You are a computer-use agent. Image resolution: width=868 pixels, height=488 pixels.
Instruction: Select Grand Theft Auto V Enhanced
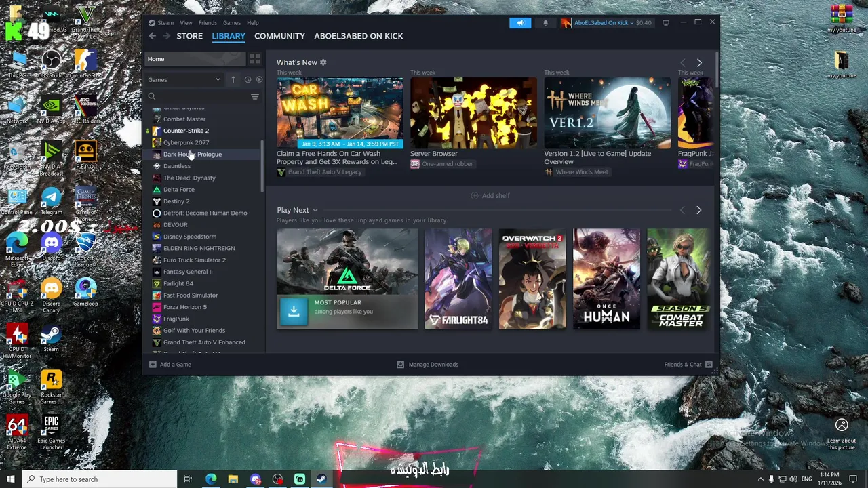[x=203, y=342]
